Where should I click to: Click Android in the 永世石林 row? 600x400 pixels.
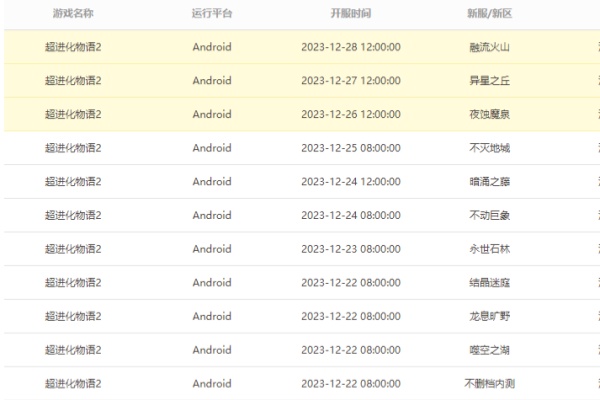212,249
